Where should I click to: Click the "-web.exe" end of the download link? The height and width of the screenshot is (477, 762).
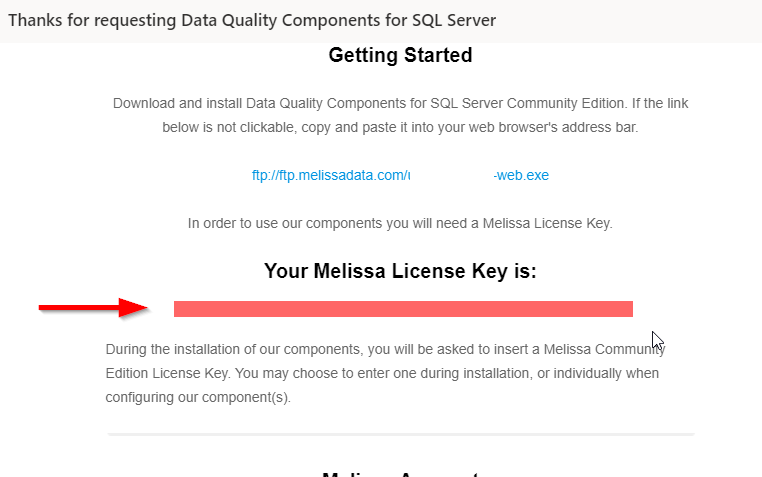pyautogui.click(x=521, y=175)
